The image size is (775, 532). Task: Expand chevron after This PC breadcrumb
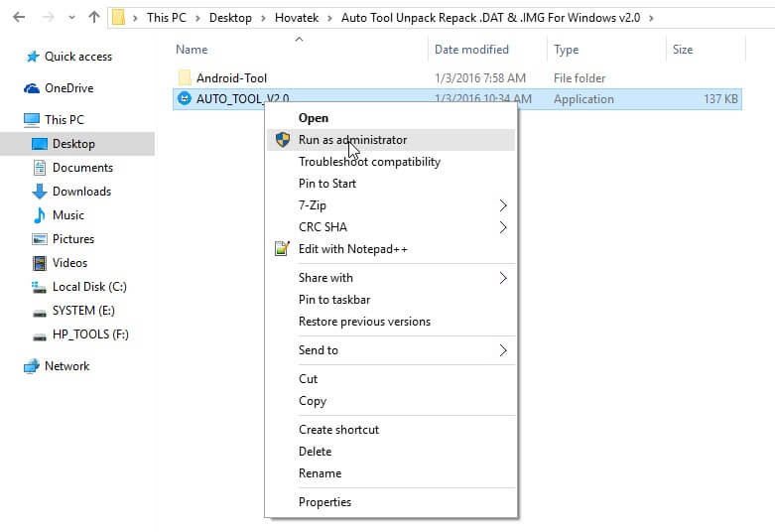click(197, 18)
